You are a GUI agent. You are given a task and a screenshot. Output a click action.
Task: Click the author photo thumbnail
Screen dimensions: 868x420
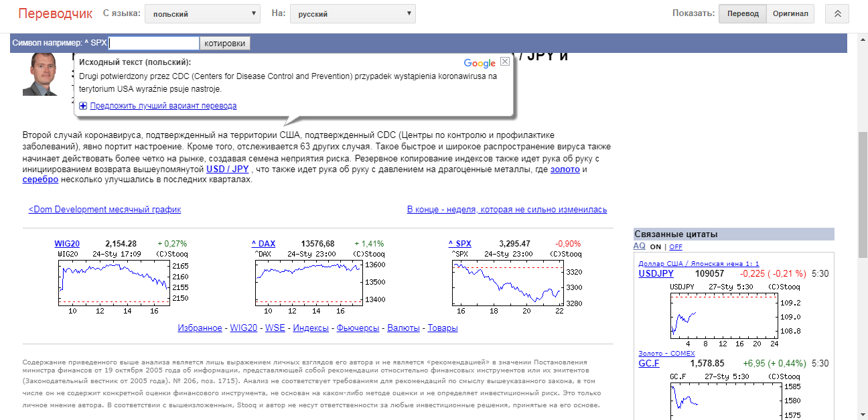point(40,74)
